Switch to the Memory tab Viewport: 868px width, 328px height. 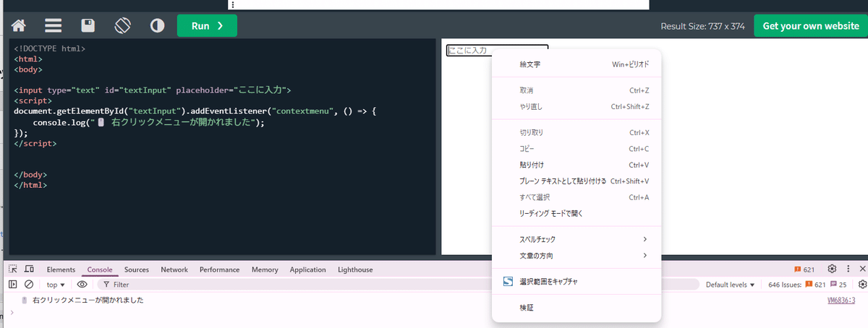click(x=265, y=269)
